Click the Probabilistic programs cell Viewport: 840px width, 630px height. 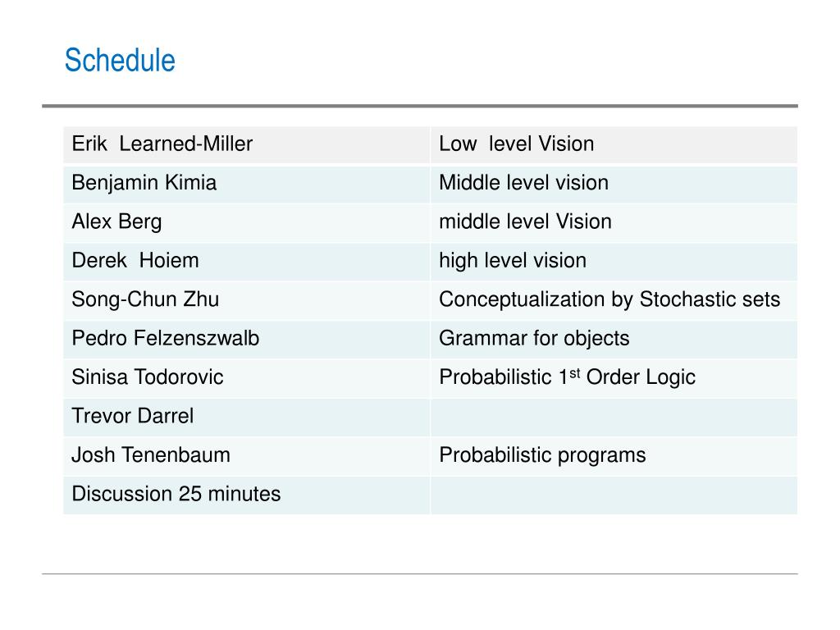coord(614,456)
